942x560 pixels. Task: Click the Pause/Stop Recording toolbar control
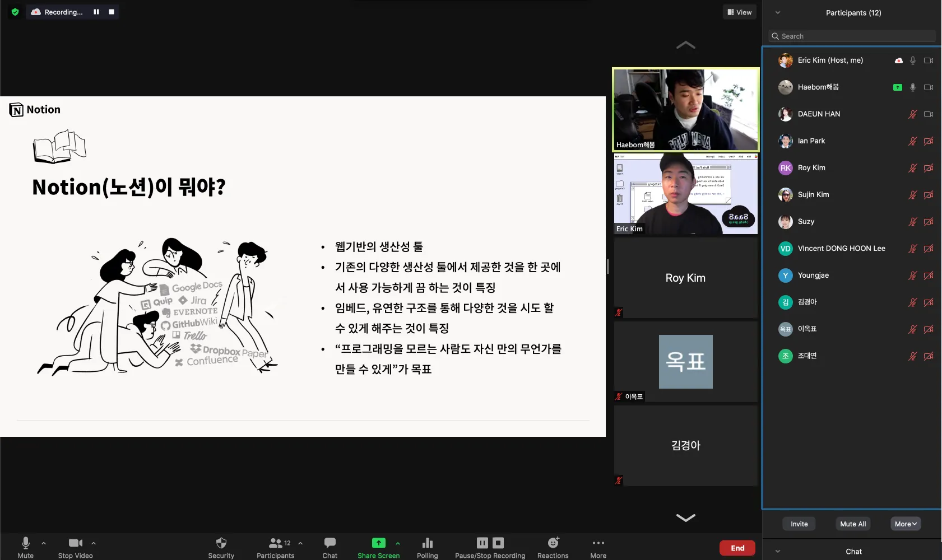click(490, 547)
